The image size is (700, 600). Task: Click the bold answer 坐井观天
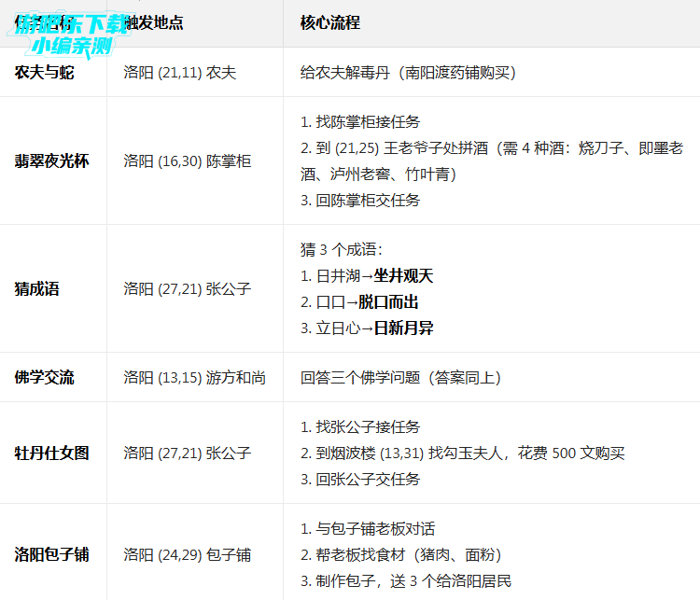click(404, 276)
